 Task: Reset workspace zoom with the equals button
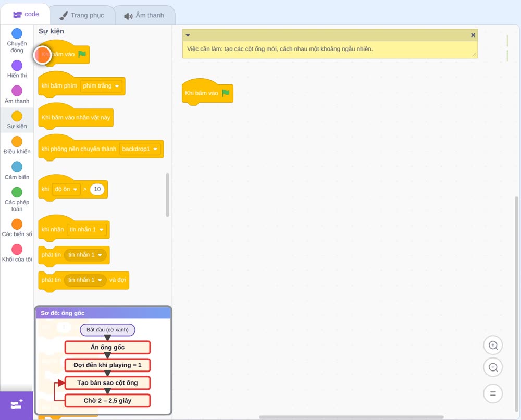tap(493, 394)
